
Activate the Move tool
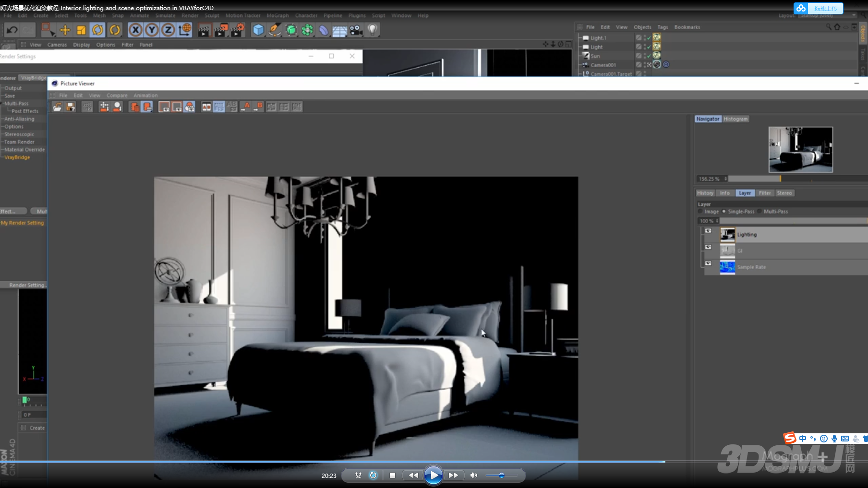(x=65, y=30)
